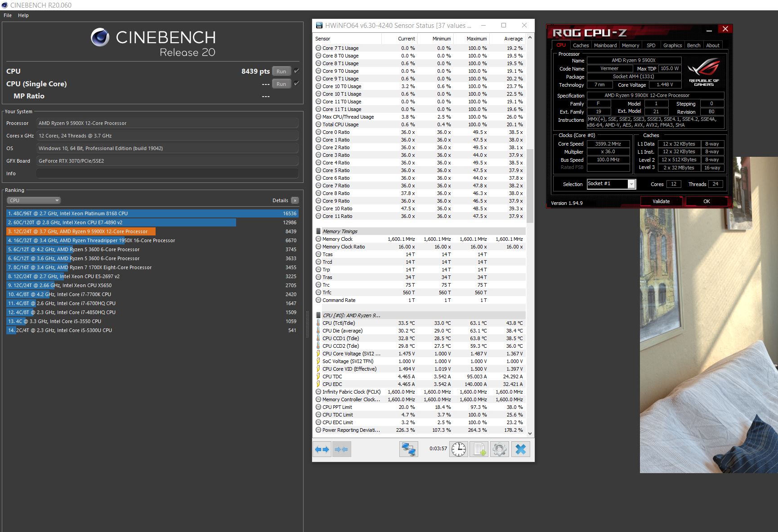Viewport: 778px width, 532px height.
Task: Switch to Graphics tab in CPU-Z
Action: [672, 45]
